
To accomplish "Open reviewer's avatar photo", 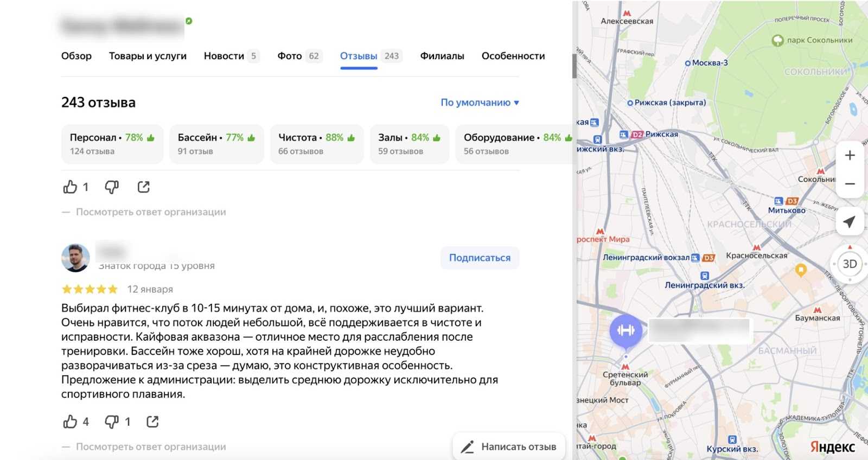I will (75, 258).
